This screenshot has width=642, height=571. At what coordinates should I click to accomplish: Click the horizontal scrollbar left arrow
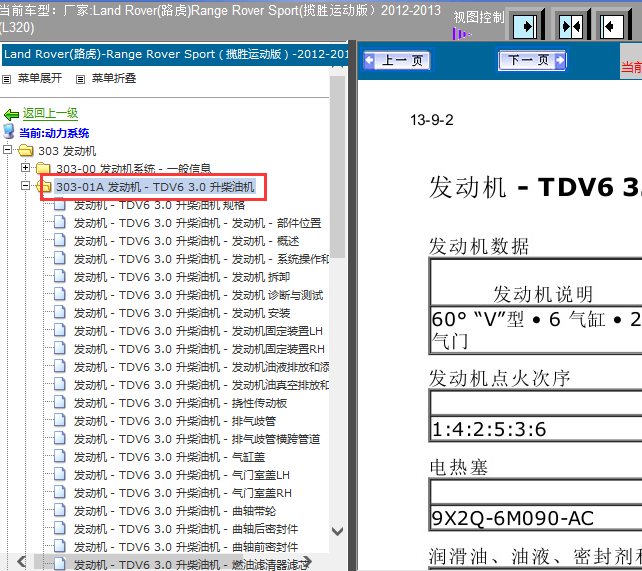tap(22, 561)
